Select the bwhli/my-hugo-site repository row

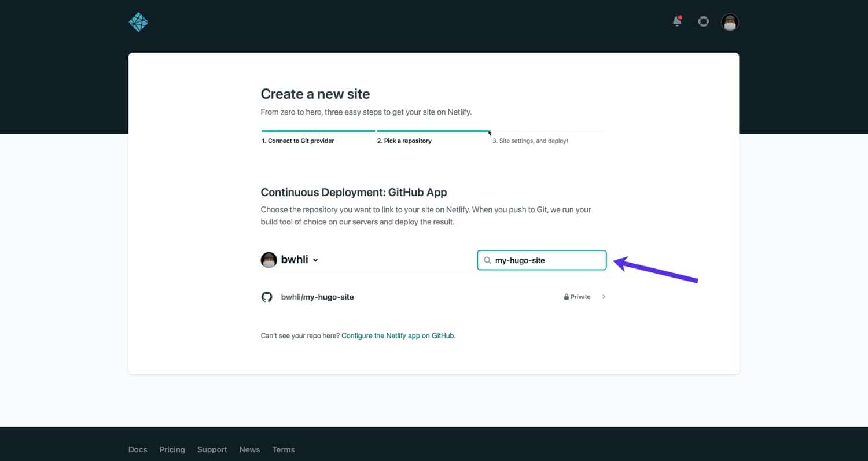(317, 297)
